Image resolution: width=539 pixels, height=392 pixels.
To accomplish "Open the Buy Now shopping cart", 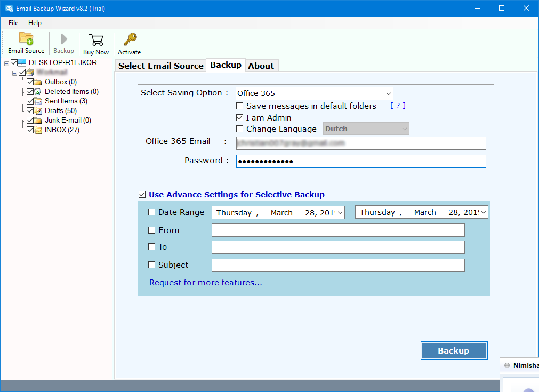I will (x=96, y=39).
